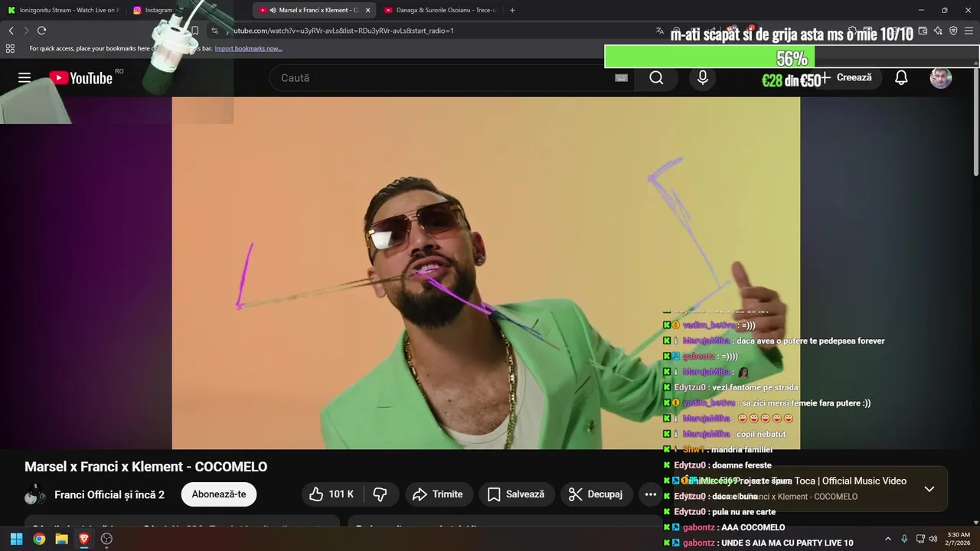Reload the current page
The width and height of the screenshot is (980, 551).
41,31
